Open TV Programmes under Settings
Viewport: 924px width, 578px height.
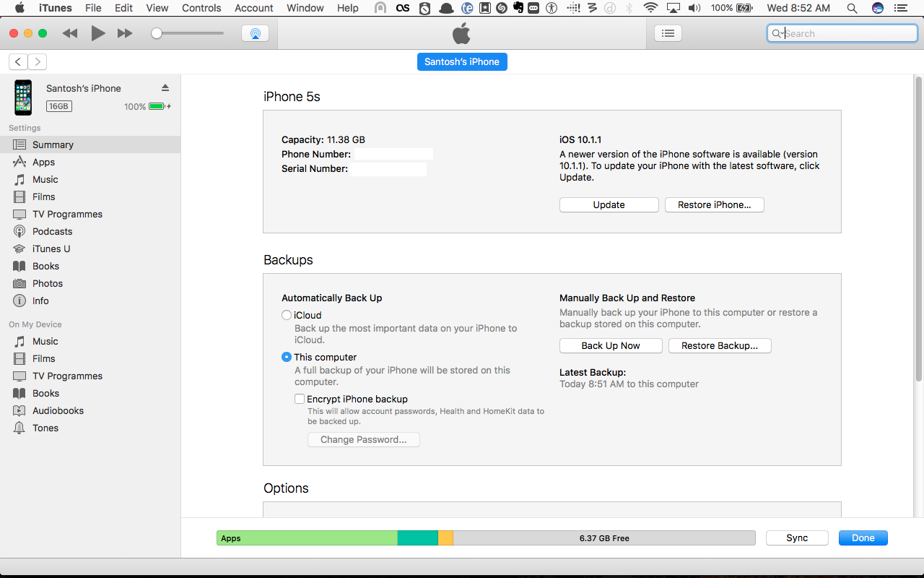point(90,214)
